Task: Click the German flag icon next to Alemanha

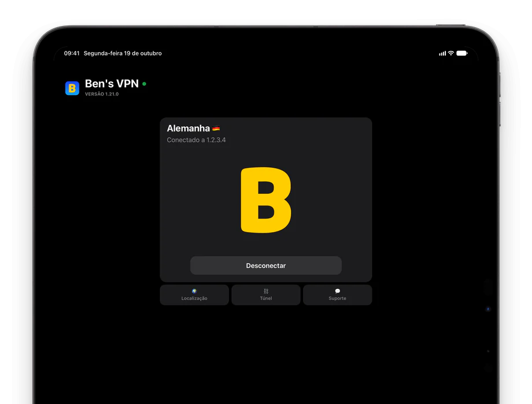Action: 216,128
